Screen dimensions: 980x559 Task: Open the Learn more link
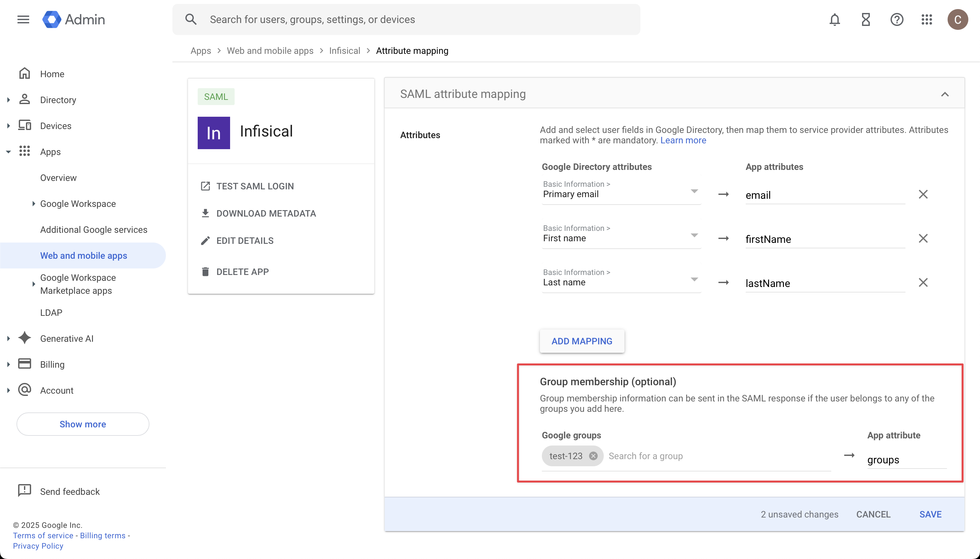pyautogui.click(x=683, y=140)
